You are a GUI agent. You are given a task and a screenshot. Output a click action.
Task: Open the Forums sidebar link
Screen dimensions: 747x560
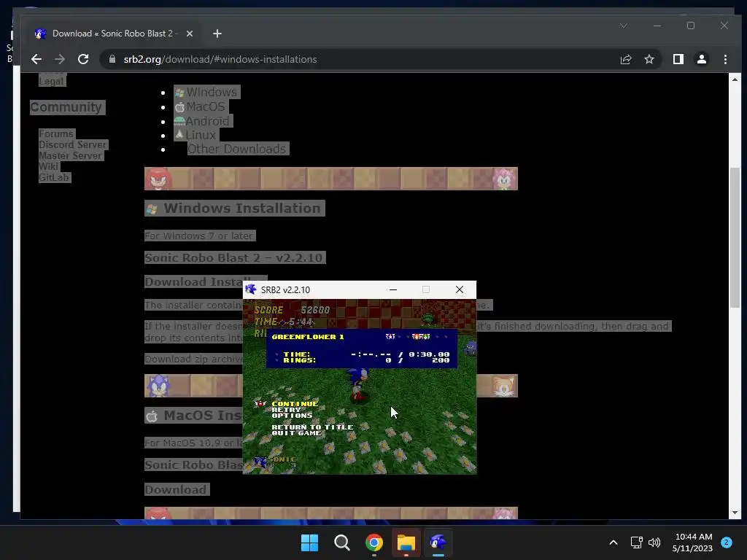[x=56, y=133]
